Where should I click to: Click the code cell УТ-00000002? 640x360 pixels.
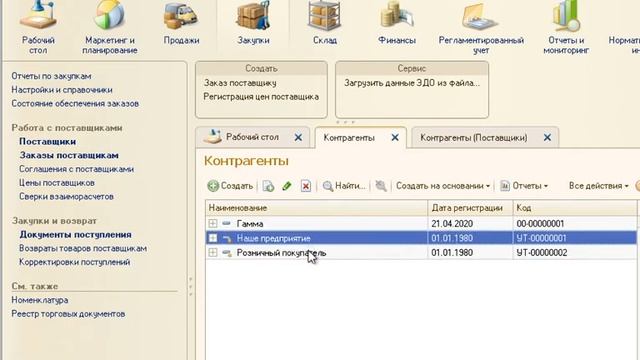pyautogui.click(x=542, y=253)
